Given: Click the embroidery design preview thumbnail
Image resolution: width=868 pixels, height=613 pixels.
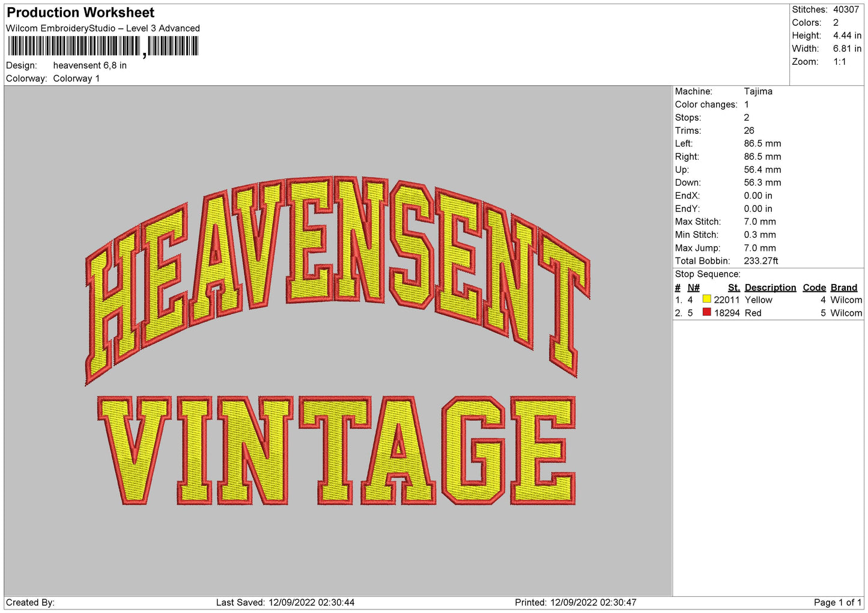Looking at the screenshot, I should pyautogui.click(x=338, y=341).
